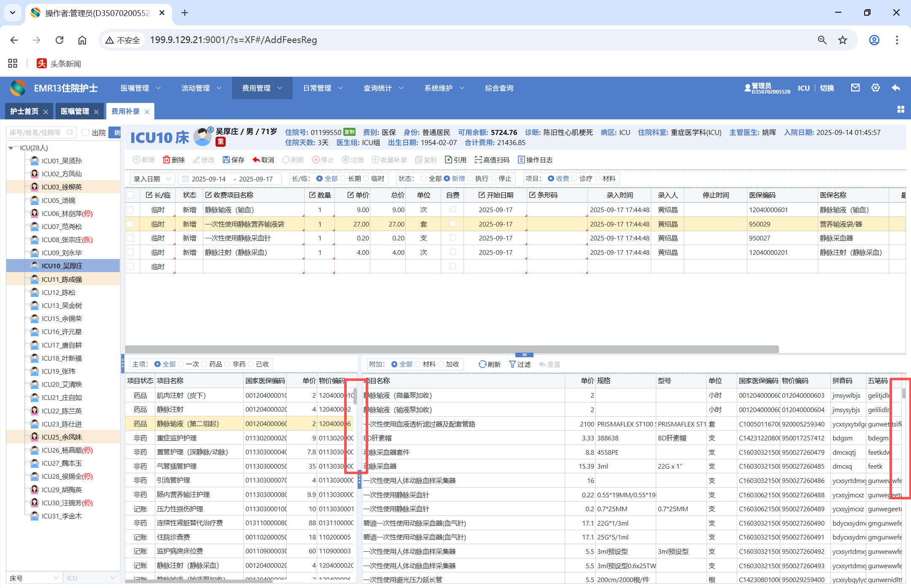Expand the 费用管理 menu

(262, 88)
